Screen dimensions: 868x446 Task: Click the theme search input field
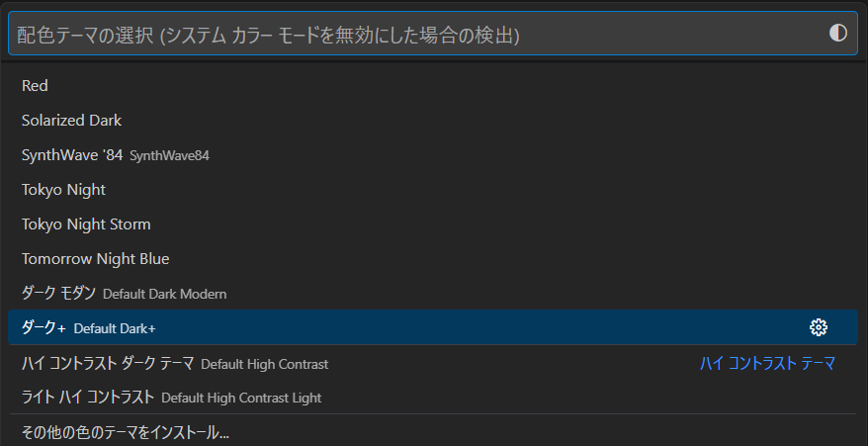[415, 35]
